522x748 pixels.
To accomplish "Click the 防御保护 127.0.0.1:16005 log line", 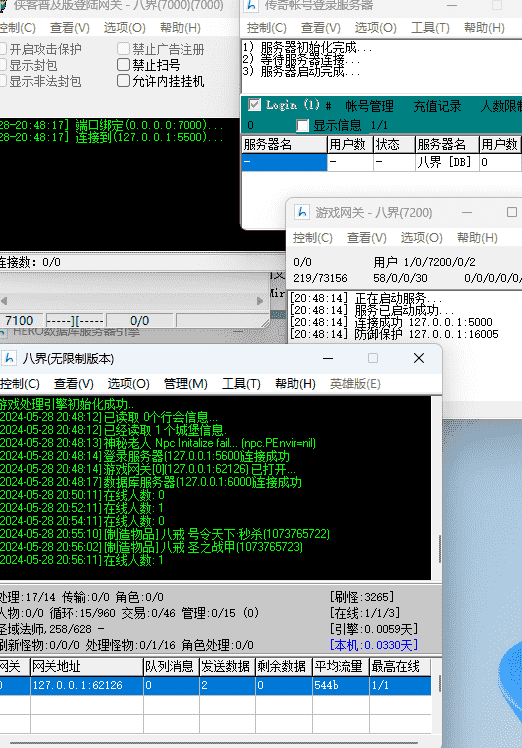I will (x=394, y=334).
